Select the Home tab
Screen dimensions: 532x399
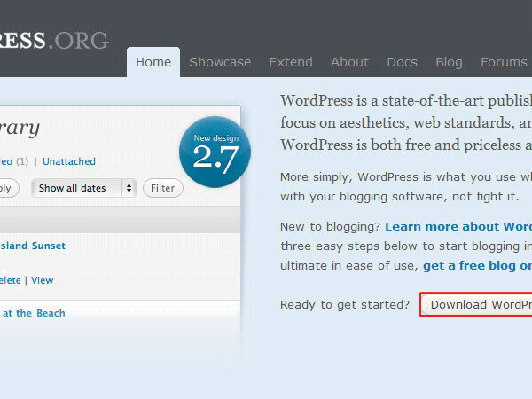coord(153,62)
